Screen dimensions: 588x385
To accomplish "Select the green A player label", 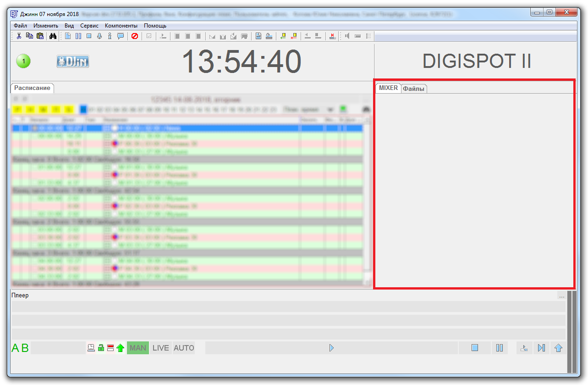I will point(16,348).
